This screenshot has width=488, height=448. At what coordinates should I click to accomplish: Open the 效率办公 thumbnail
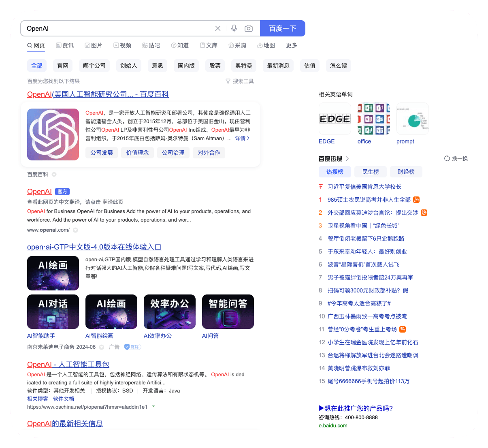tap(170, 311)
